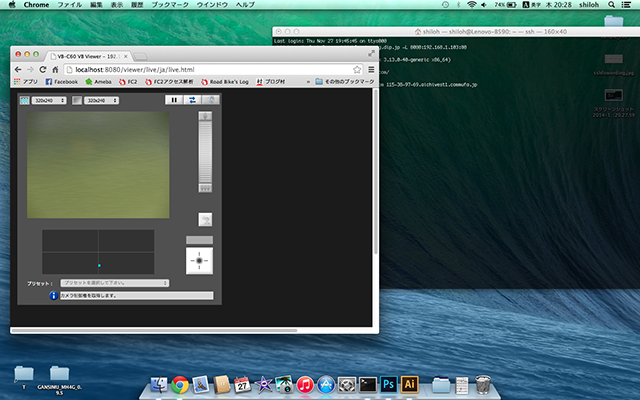Open the 履歴 menu
The image size is (640, 400).
tap(137, 5)
